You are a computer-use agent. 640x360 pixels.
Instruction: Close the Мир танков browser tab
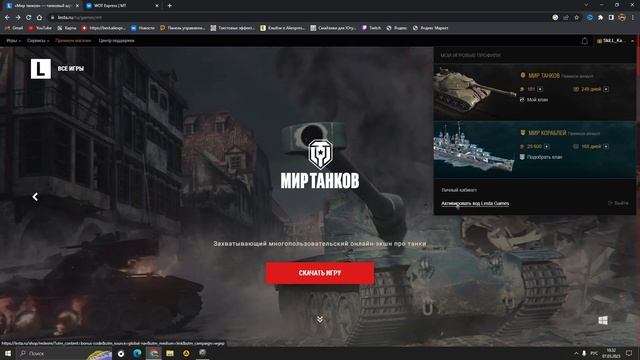tap(77, 6)
